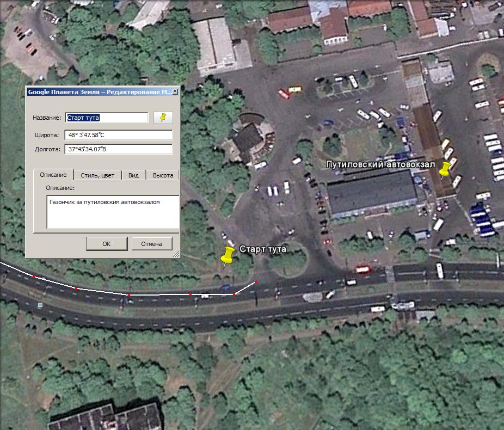The height and width of the screenshot is (430, 504).
Task: Switch to the Описание tab
Action: 53,175
